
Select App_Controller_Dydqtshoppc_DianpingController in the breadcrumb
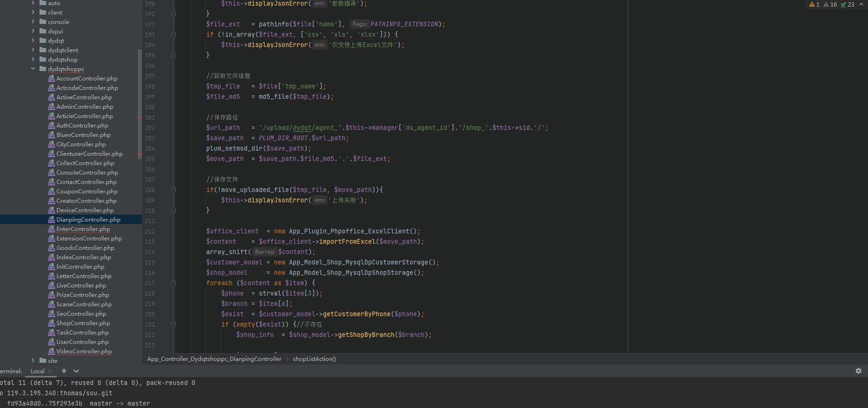point(214,359)
